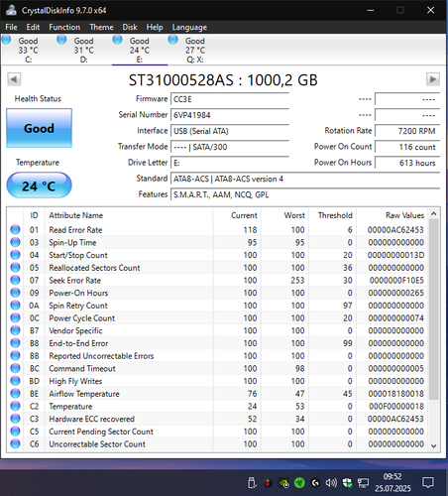Click the Serial Number field 6VP41984

pyautogui.click(x=230, y=115)
